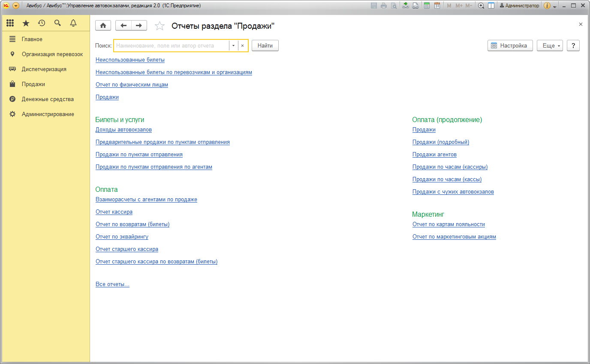
Task: Select Денежные средства in sidebar
Action: tap(48, 99)
